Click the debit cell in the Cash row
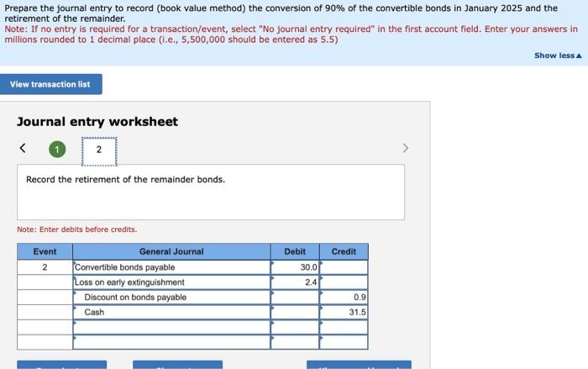 pos(295,313)
